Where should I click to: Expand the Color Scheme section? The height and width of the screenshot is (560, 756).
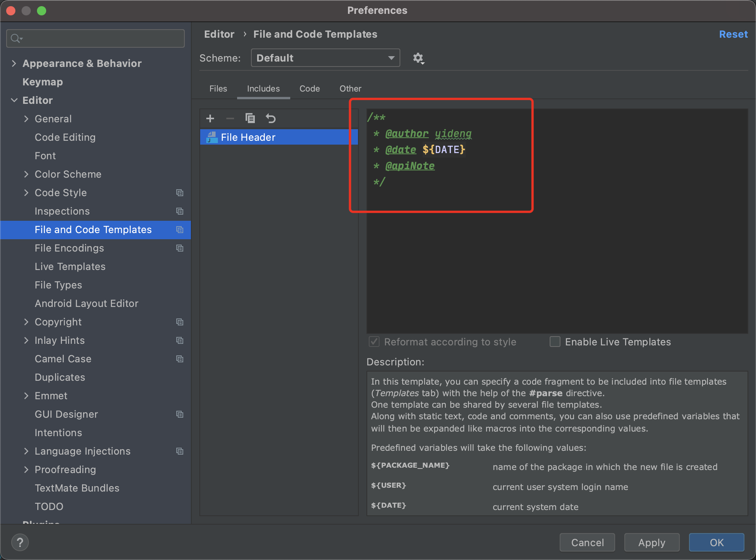coord(26,174)
